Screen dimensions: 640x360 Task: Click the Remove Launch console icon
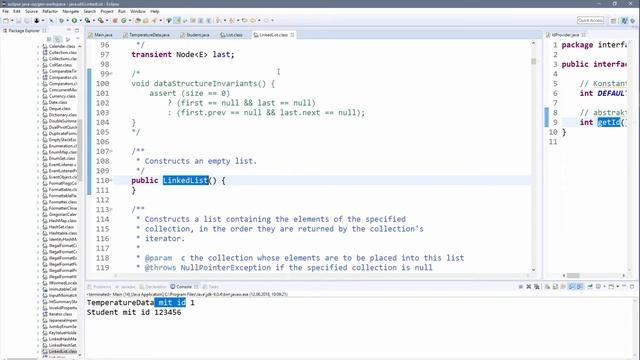(529, 287)
